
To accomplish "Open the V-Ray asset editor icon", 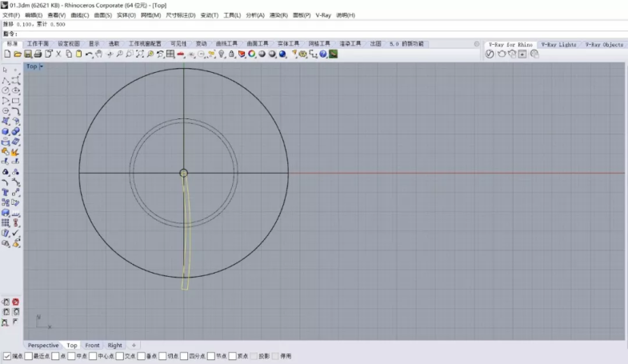I will pyautogui.click(x=490, y=54).
